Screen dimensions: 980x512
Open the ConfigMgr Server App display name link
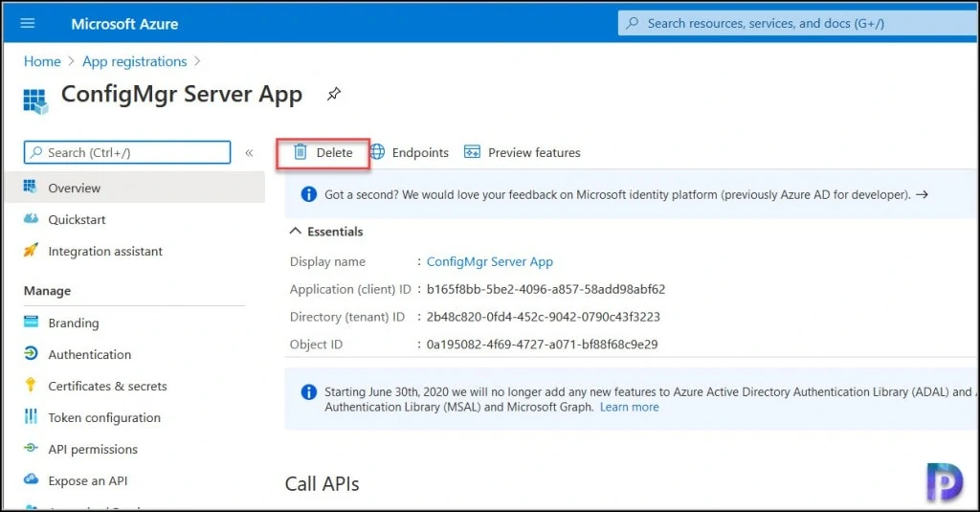(489, 261)
